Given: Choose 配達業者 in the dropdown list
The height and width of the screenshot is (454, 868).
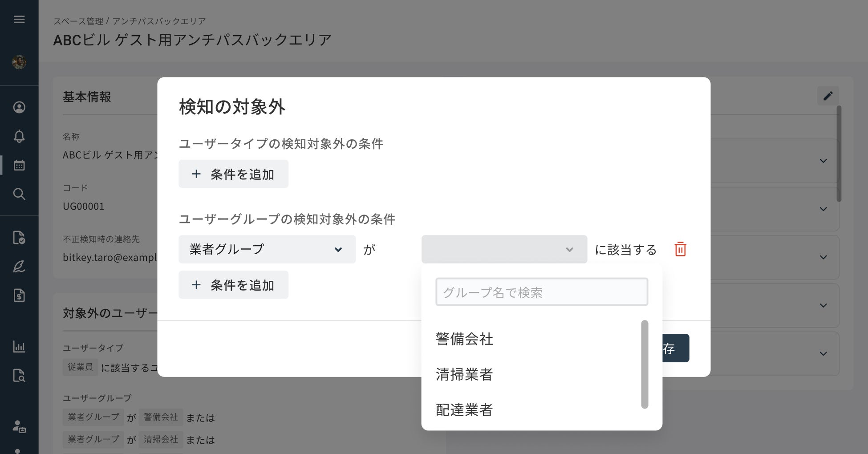Looking at the screenshot, I should (x=464, y=410).
